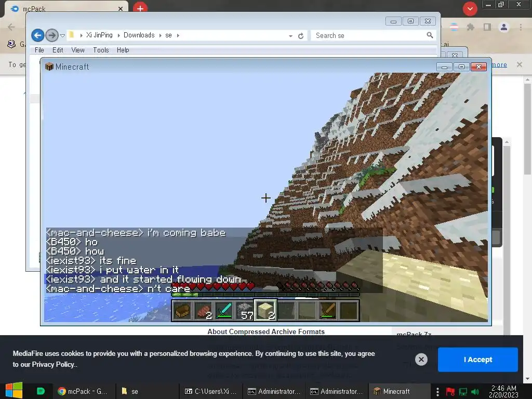
Task: Select the raw meat hotbar slot
Action: tap(203, 311)
